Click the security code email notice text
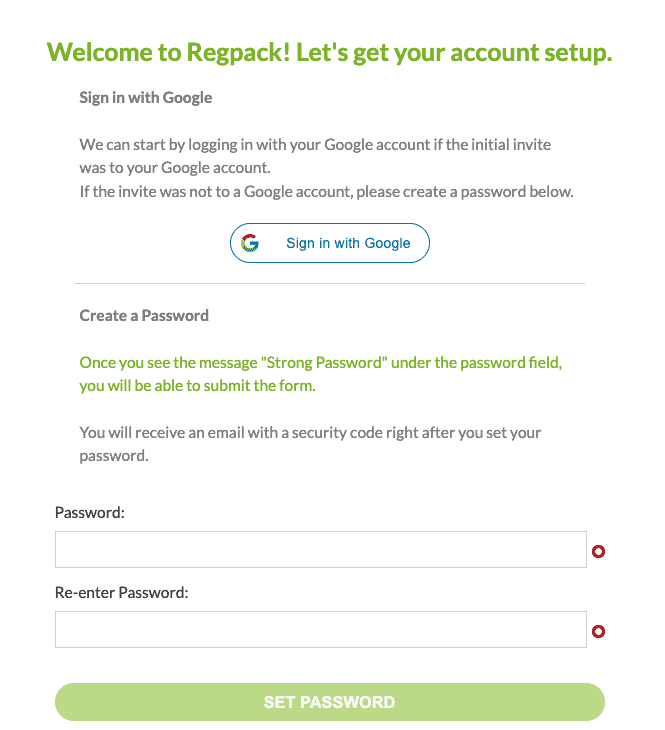 pos(310,434)
